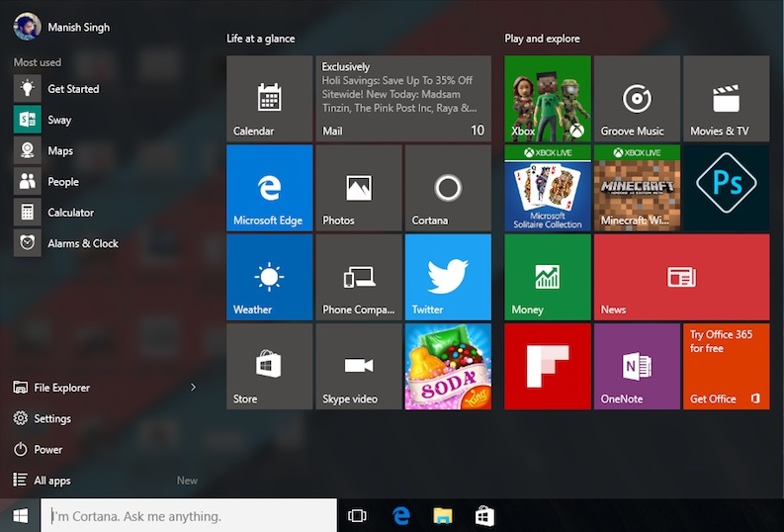Open Store from the taskbar
This screenshot has width=784, height=532.
(x=484, y=515)
